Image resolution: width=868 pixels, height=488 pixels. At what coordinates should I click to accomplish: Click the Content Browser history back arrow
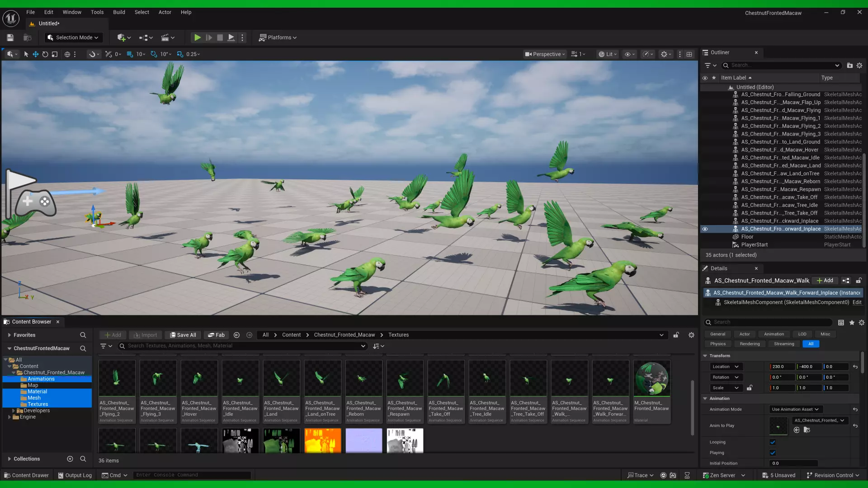pos(236,335)
